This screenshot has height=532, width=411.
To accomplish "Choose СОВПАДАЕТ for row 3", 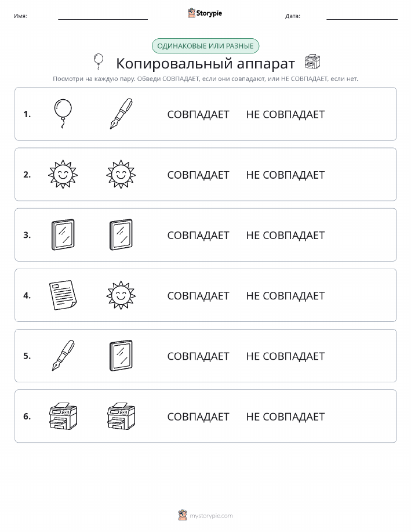I will point(198,235).
